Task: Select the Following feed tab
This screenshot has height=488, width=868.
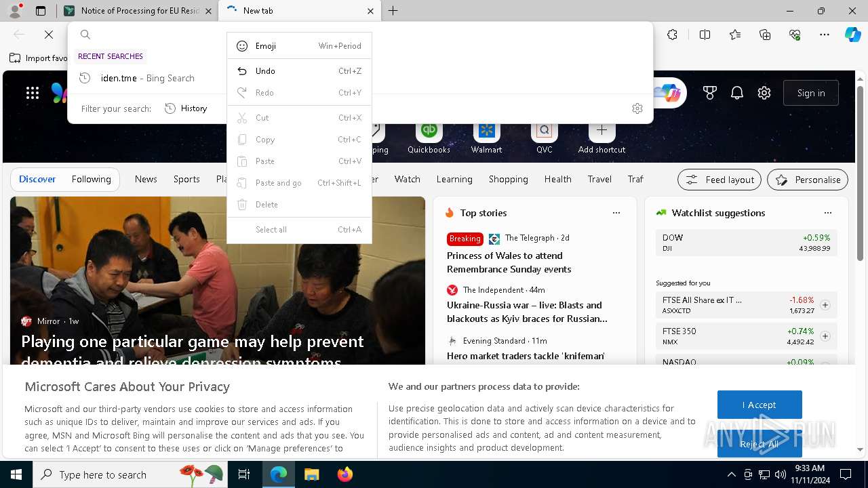Action: point(92,179)
